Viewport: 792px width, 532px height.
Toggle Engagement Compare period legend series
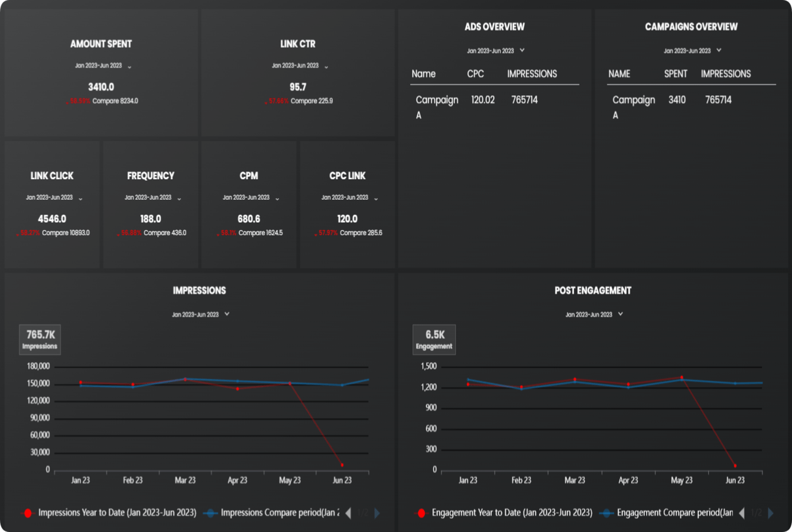click(666, 513)
